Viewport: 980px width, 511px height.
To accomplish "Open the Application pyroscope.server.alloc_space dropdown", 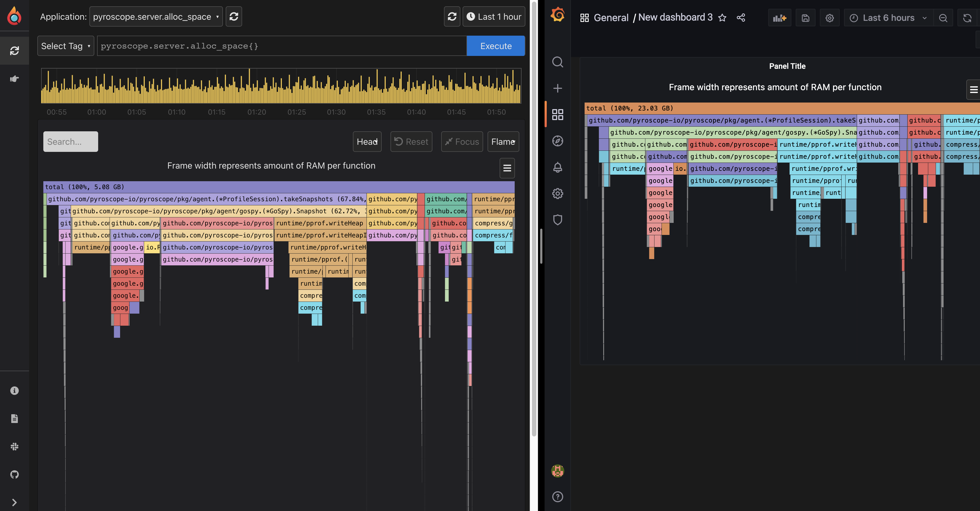I will point(156,16).
